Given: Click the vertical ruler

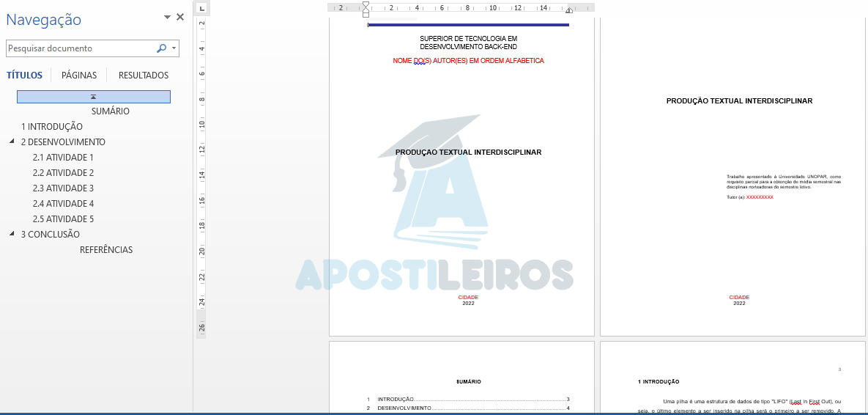Looking at the screenshot, I should pos(201,177).
